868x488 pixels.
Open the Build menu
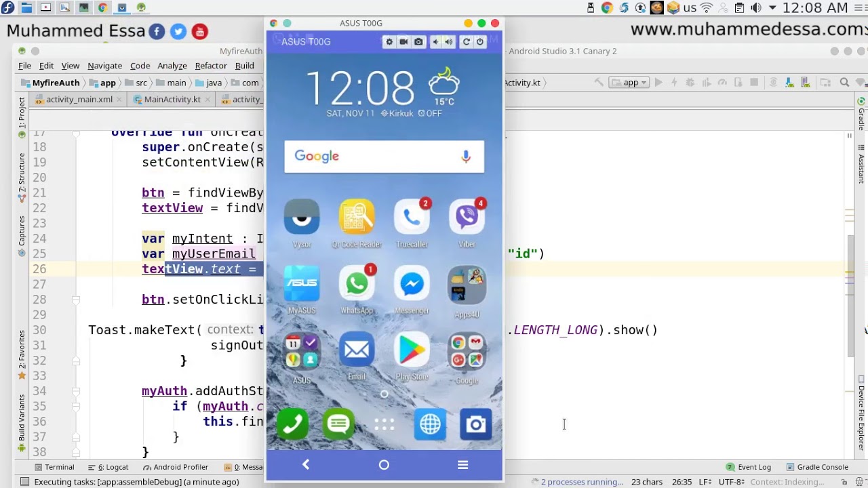[245, 66]
